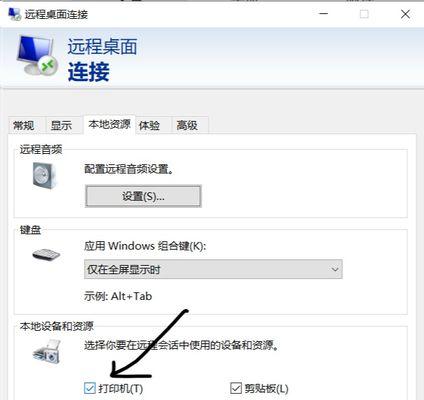The image size is (424, 400).
Task: Open the 高级 tab
Action: click(187, 125)
